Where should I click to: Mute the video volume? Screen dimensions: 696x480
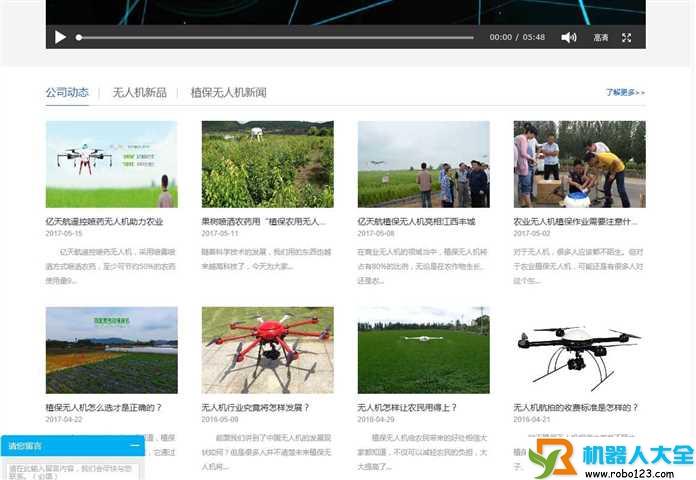569,37
